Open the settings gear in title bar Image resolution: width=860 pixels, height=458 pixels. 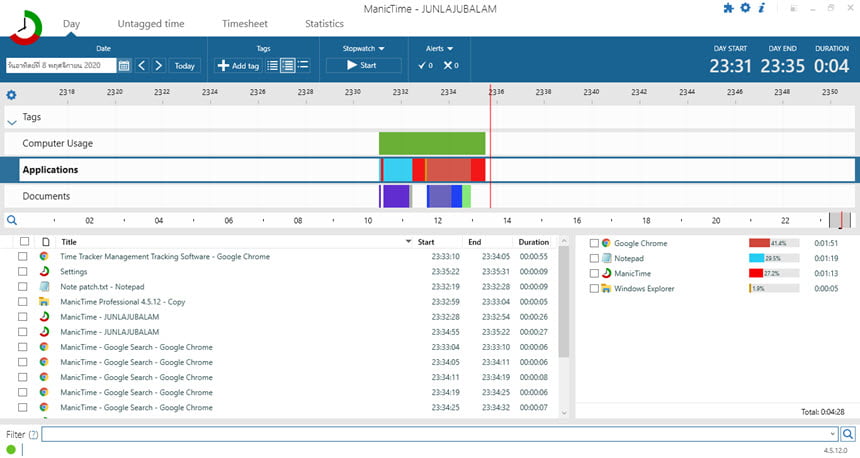[745, 8]
